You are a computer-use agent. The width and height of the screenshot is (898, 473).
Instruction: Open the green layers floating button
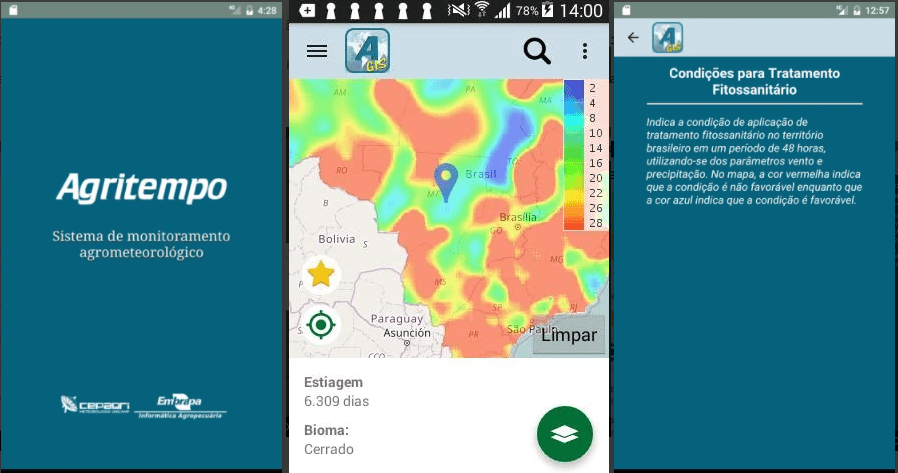(x=564, y=433)
